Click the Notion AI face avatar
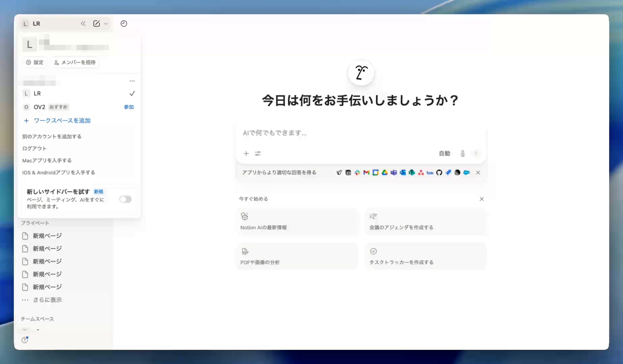Screen dimensions: 623x364 tap(361, 72)
